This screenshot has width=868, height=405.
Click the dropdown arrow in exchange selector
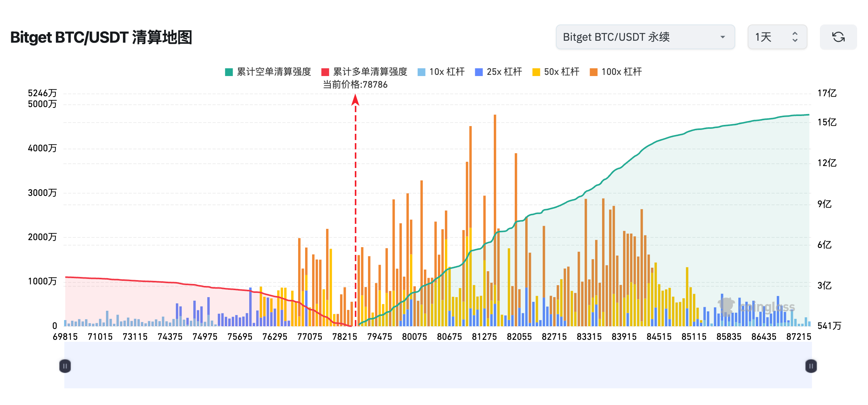point(722,37)
